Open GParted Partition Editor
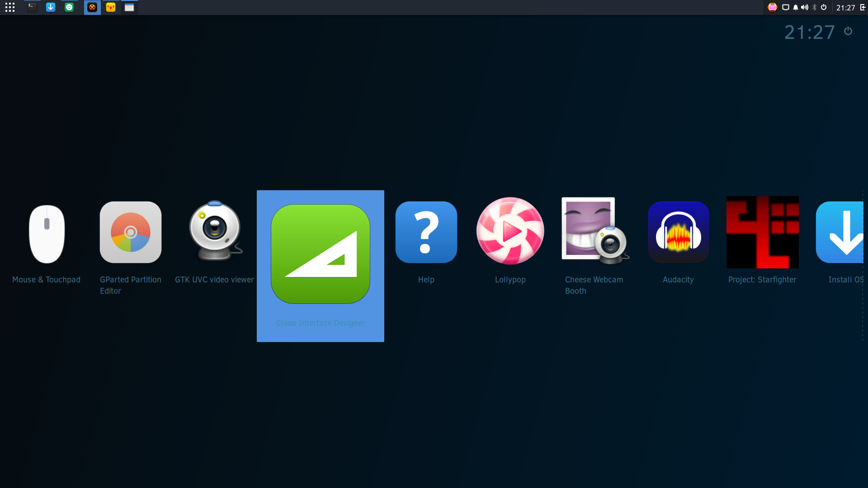868x488 pixels. 131,232
